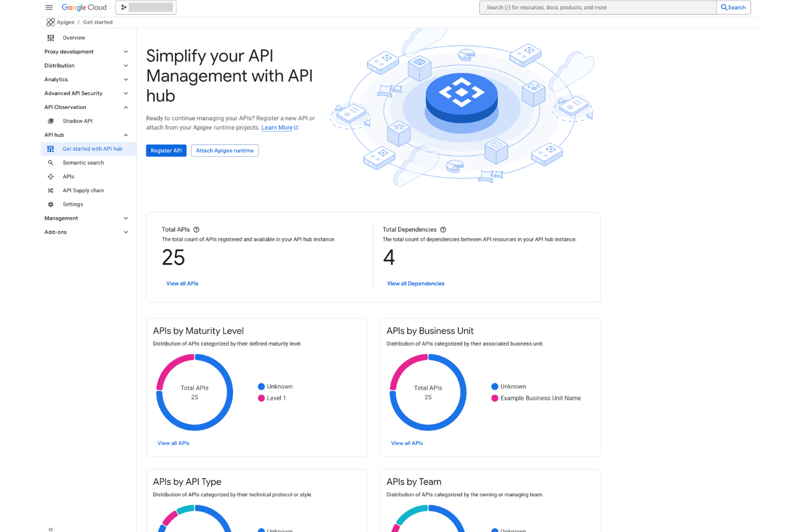
Task: Click the API hub hero illustration
Action: pyautogui.click(x=462, y=108)
